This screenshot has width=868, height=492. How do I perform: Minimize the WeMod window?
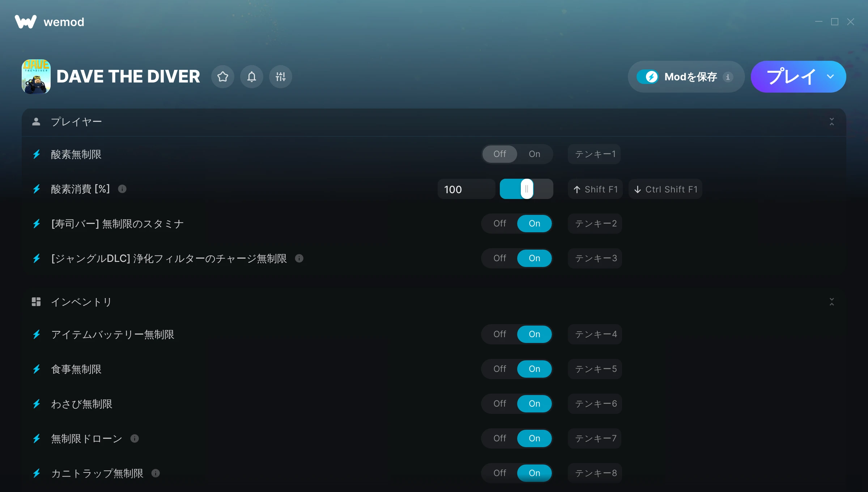tap(819, 22)
